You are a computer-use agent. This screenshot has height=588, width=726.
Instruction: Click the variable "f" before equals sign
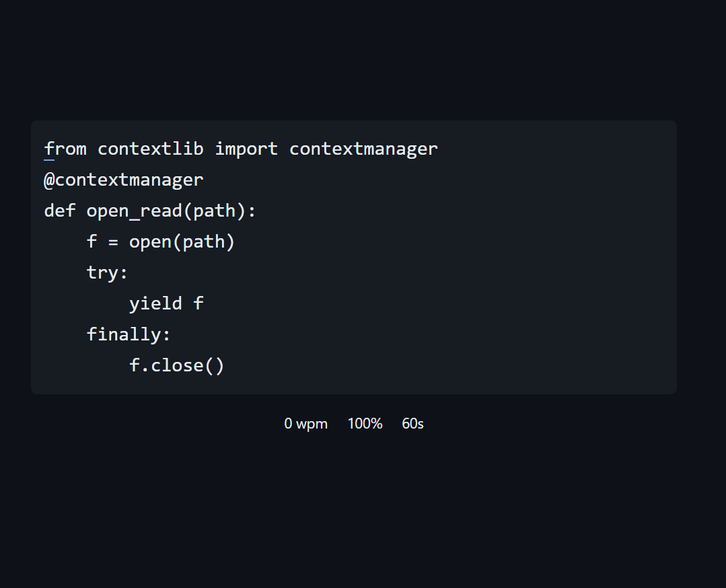(x=92, y=242)
